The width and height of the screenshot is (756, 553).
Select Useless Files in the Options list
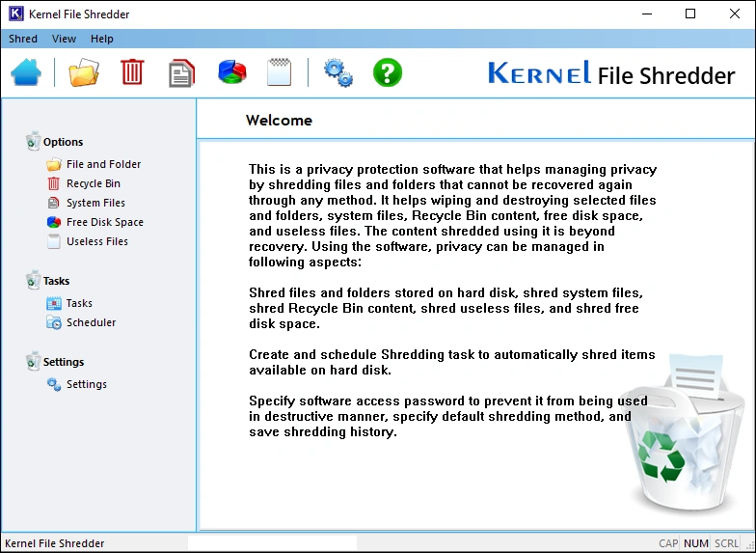click(x=96, y=241)
